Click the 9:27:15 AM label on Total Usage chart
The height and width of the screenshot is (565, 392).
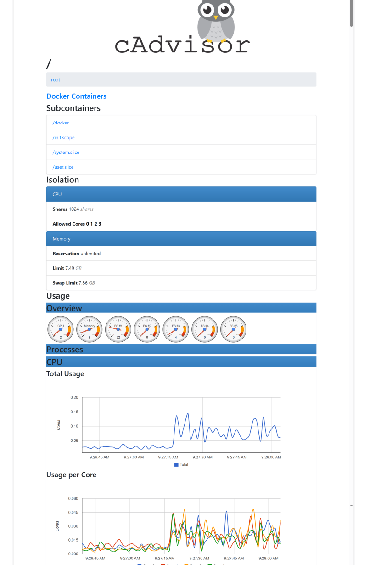click(x=168, y=458)
